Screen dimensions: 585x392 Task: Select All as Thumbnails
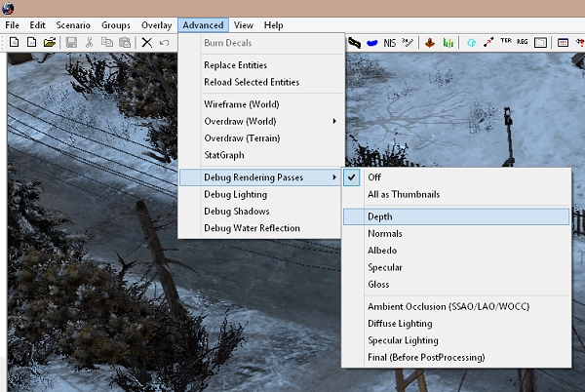[456, 194]
